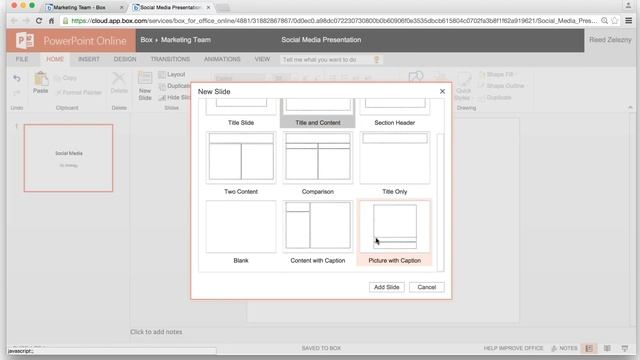
Task: Open the INSERT ribbon tab
Action: [89, 59]
